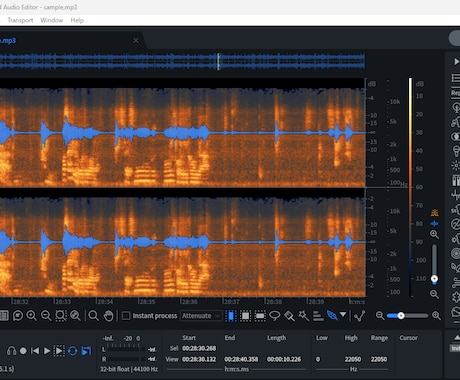The height and width of the screenshot is (380, 460).
Task: Click the blue feather selection tool
Action: coord(332,315)
